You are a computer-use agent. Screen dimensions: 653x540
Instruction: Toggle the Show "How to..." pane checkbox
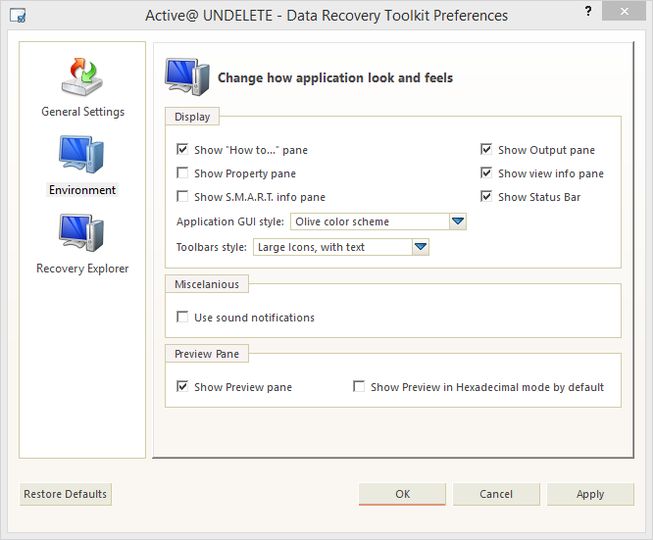[182, 149]
